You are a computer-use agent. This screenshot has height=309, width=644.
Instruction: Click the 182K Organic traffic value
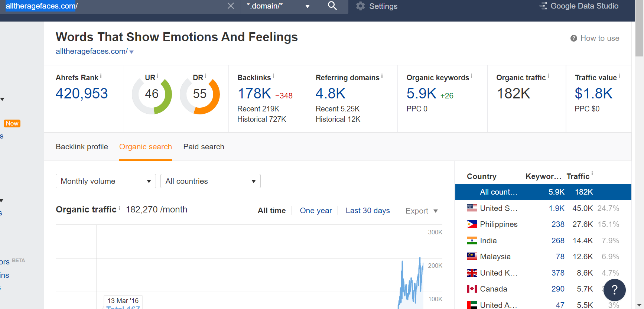click(x=513, y=94)
